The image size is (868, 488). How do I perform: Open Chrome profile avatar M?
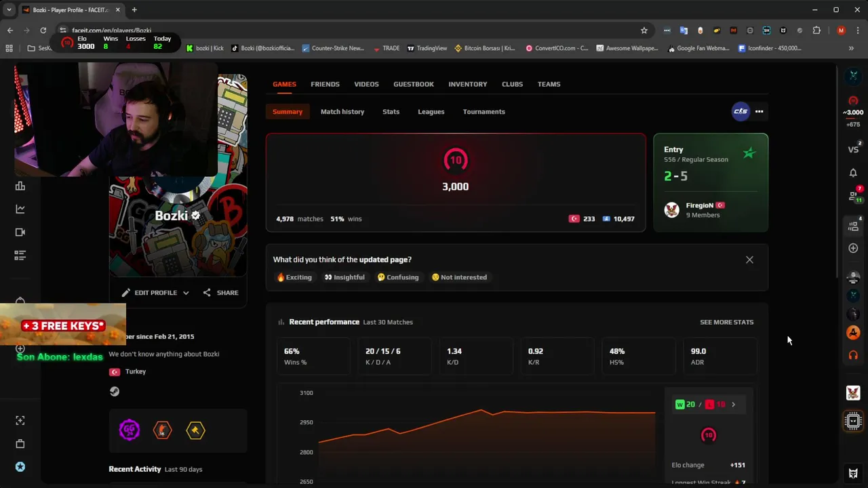pos(842,30)
